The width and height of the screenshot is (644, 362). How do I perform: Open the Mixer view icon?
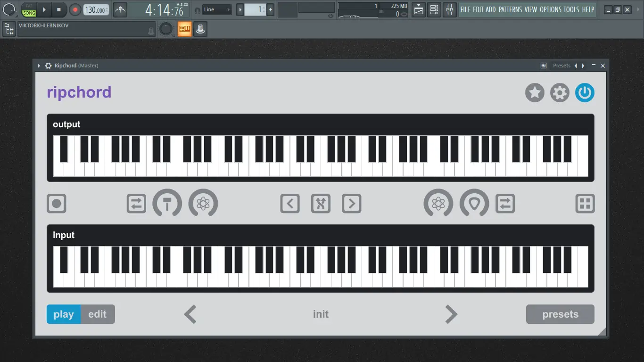[450, 9]
